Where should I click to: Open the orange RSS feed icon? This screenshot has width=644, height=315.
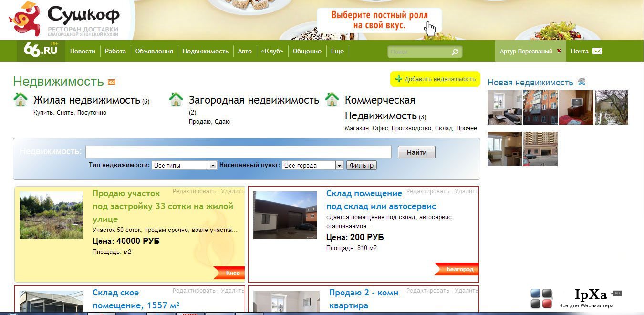tap(112, 82)
